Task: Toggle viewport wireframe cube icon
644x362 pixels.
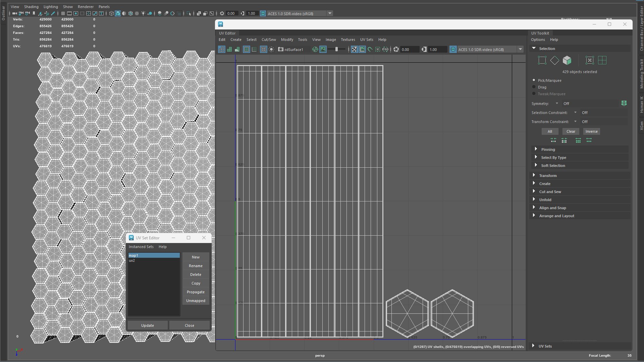Action: point(111,13)
